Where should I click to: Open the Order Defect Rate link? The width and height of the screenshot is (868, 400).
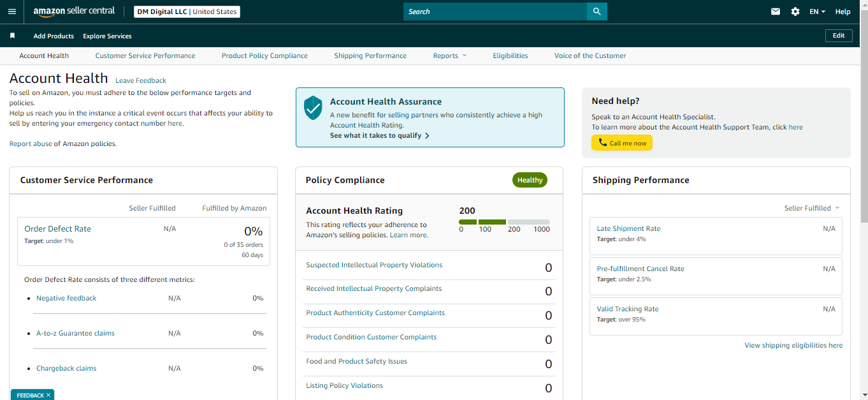[57, 228]
